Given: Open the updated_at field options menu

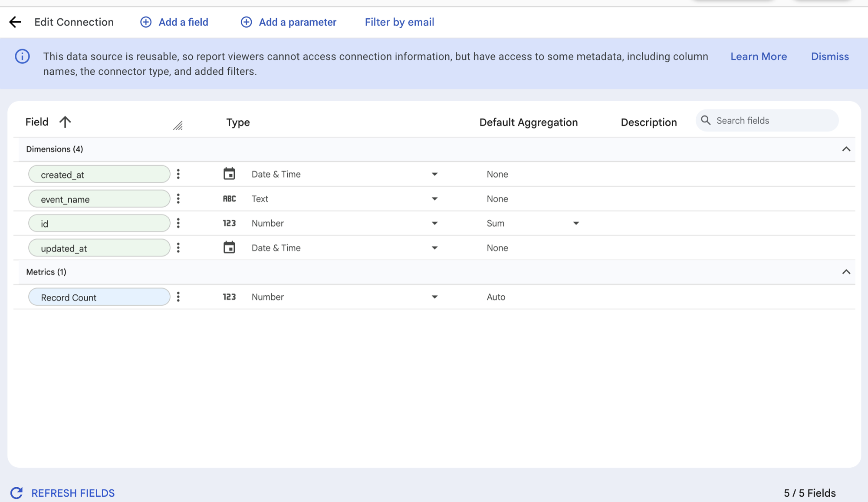Looking at the screenshot, I should [178, 248].
